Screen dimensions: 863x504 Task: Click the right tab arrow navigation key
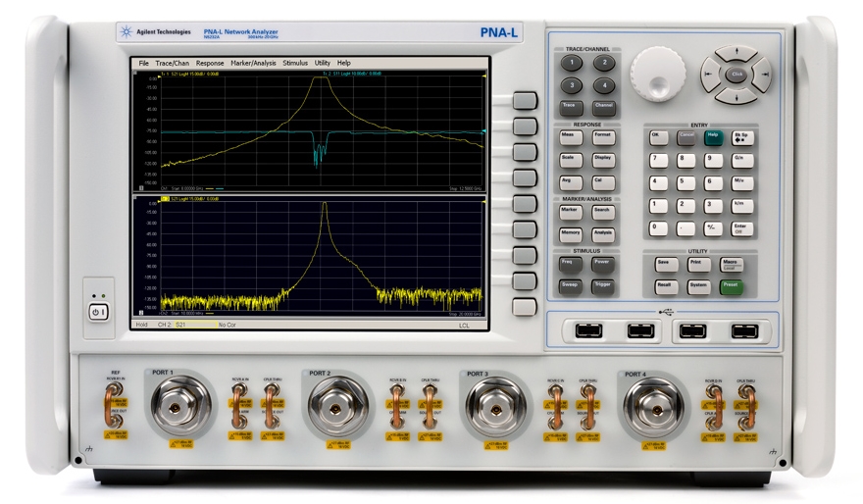click(764, 75)
